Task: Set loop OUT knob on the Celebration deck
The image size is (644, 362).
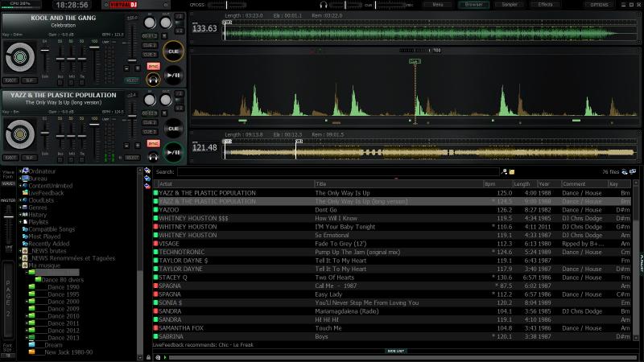Action: click(166, 23)
